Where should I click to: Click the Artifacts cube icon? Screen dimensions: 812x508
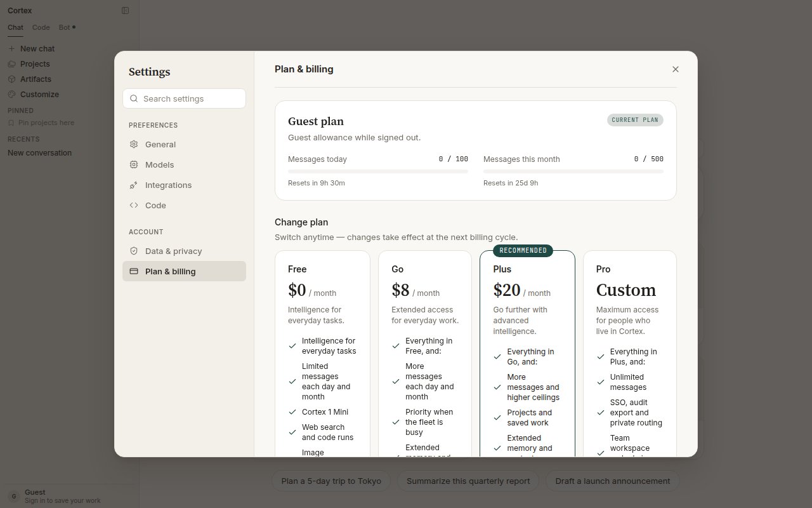11,79
